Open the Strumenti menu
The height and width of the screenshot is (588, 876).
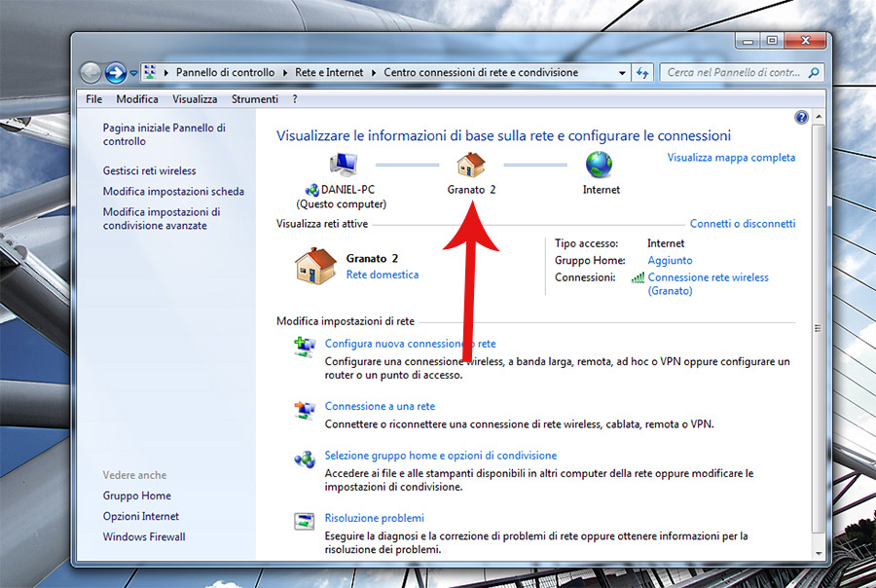(x=254, y=99)
